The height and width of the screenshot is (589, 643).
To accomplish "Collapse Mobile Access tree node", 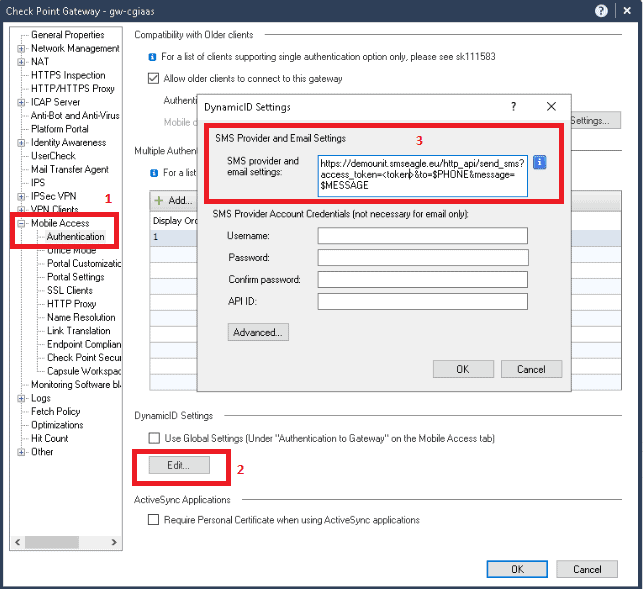I will click(21, 224).
